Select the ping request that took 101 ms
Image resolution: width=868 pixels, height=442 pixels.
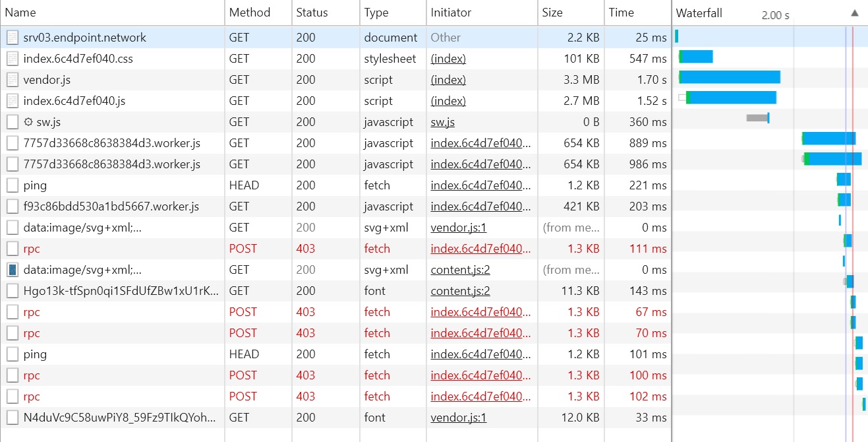click(x=35, y=354)
